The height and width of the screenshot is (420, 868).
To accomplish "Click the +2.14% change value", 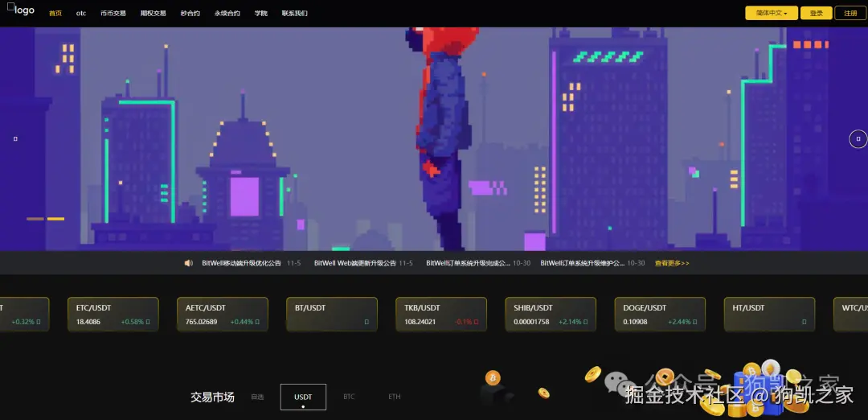I will (x=570, y=322).
